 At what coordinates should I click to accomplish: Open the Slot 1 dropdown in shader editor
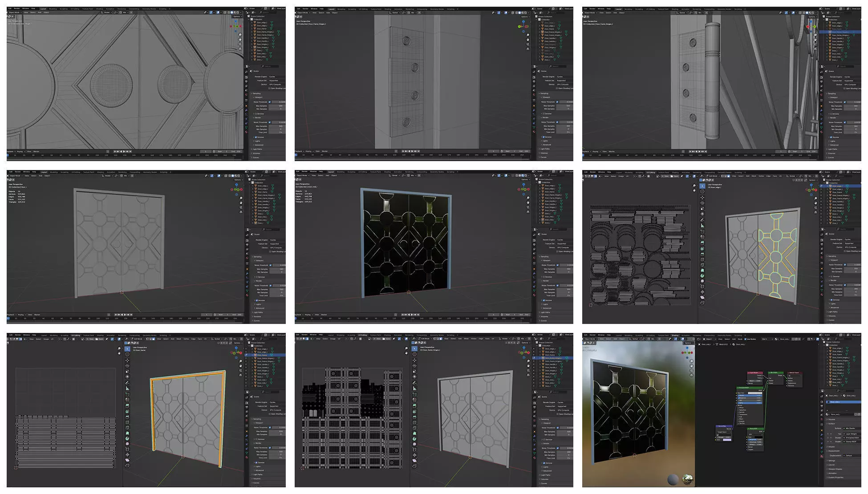pyautogui.click(x=767, y=339)
